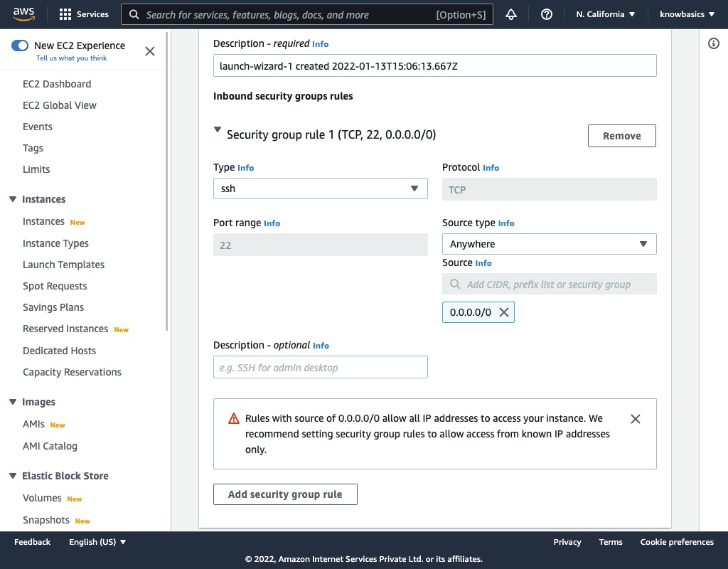Open notifications bell icon
The height and width of the screenshot is (569, 728).
(511, 14)
